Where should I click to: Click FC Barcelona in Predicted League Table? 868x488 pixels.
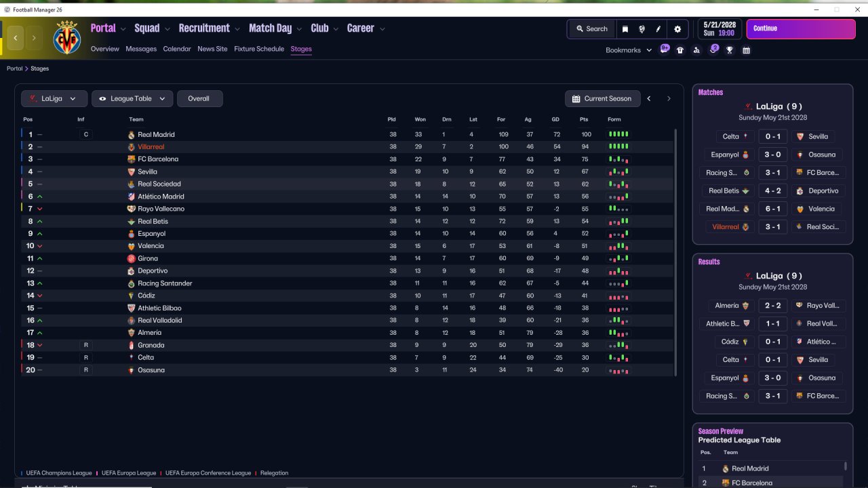pyautogui.click(x=752, y=483)
